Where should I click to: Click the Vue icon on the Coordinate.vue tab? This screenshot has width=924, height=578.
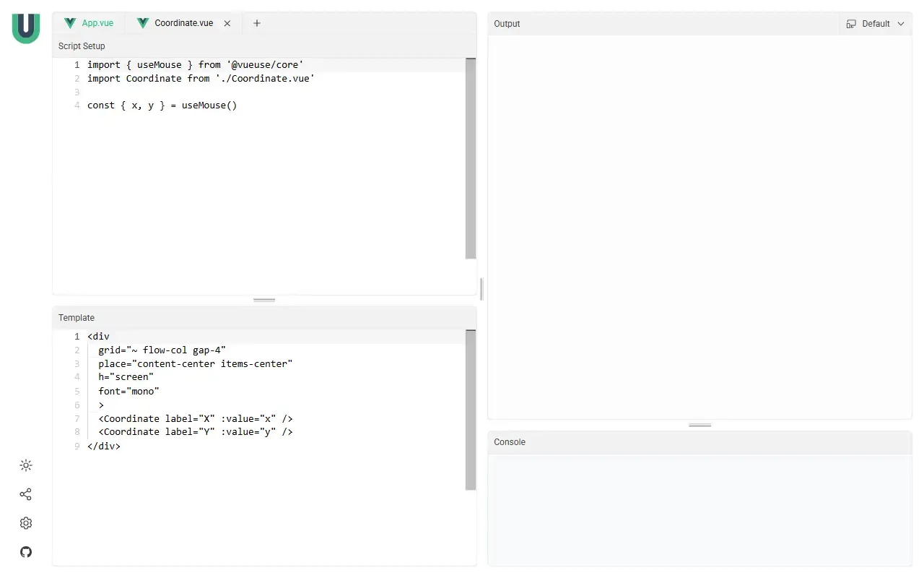(x=143, y=23)
